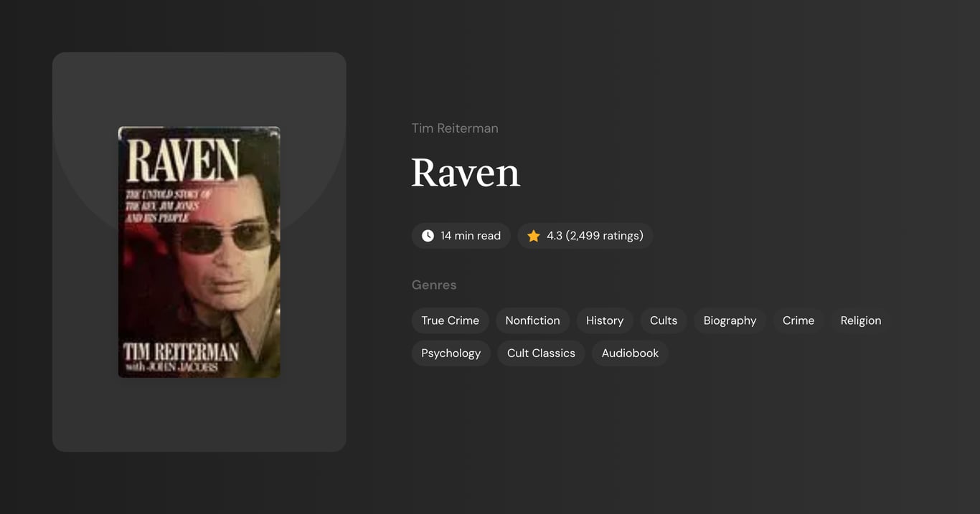Open the Psychology genre
This screenshot has height=514, width=980.
coord(451,353)
